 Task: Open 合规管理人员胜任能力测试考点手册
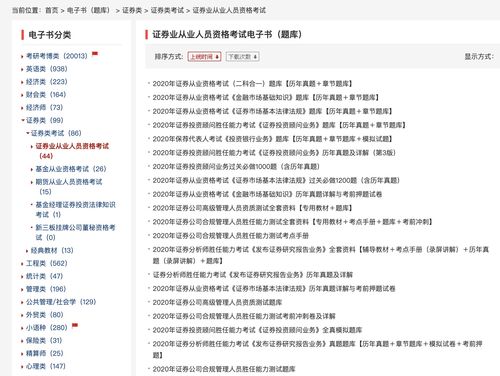(x=231, y=236)
